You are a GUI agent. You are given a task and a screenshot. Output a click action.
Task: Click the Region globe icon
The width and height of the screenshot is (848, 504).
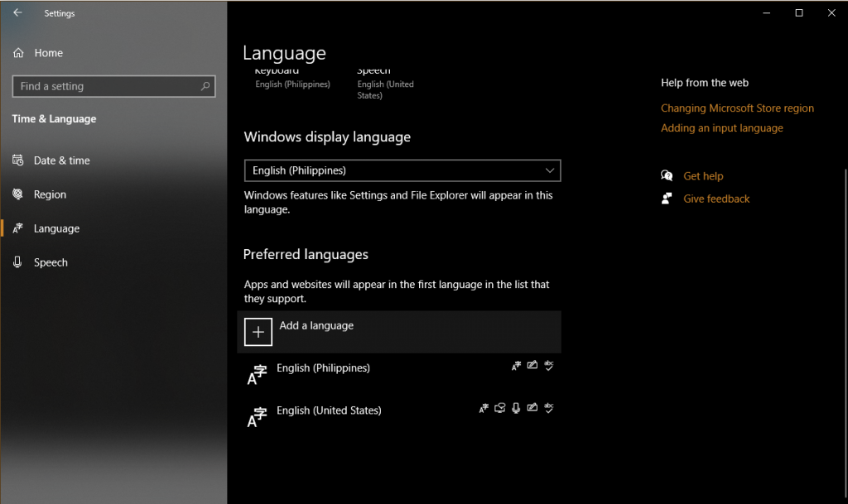pyautogui.click(x=18, y=194)
